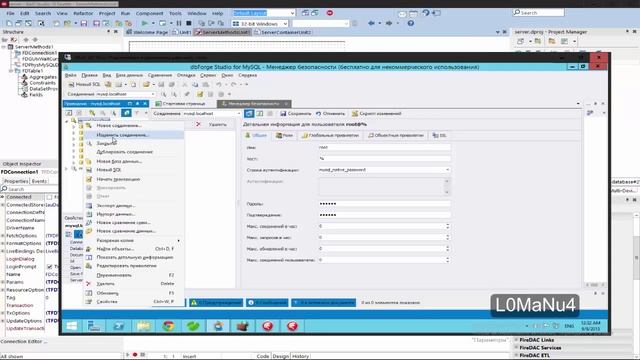The height and width of the screenshot is (360, 640).
Task: Click the Сохранить button in Security Manager
Action: tap(296, 113)
